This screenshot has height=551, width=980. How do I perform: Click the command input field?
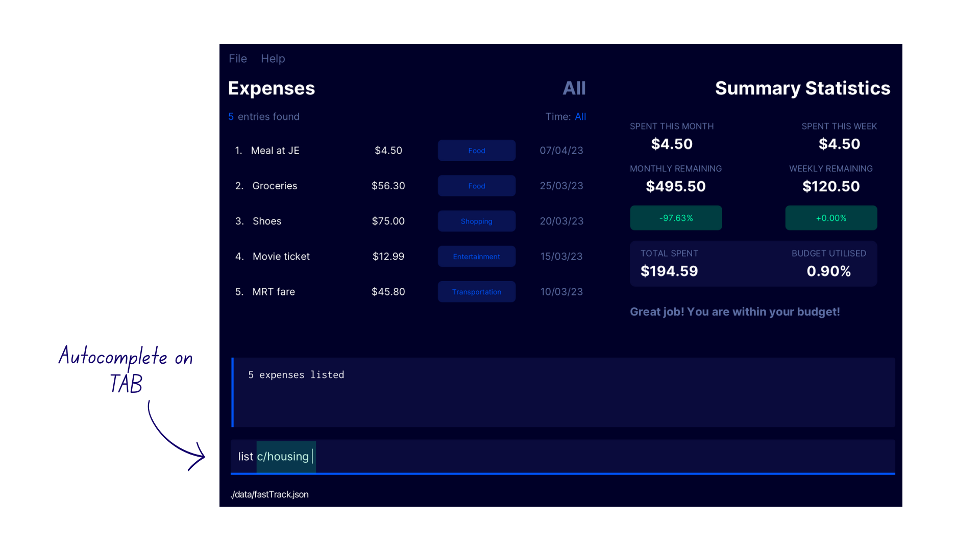(562, 457)
